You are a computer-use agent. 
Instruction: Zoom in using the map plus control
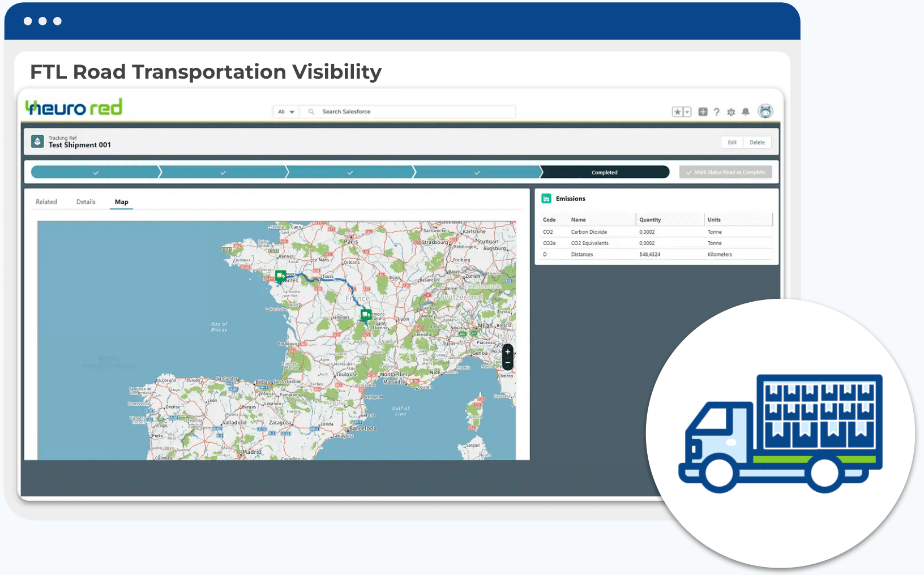(507, 351)
